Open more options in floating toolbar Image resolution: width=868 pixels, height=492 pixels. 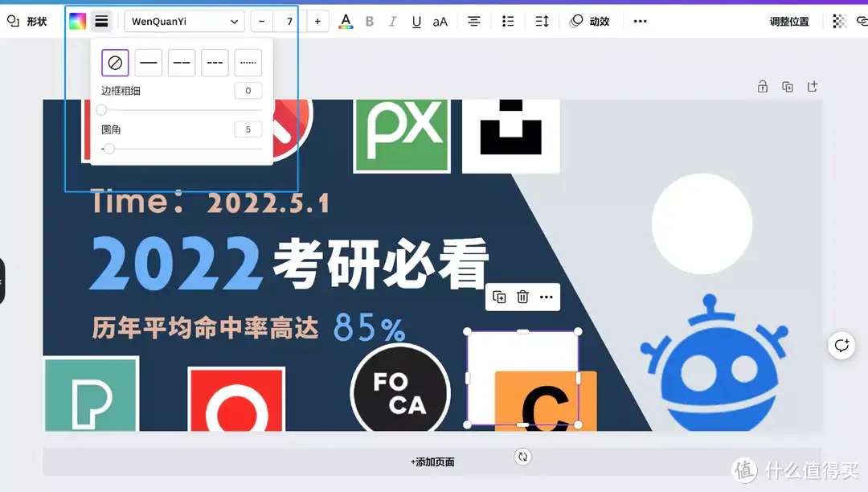547,297
